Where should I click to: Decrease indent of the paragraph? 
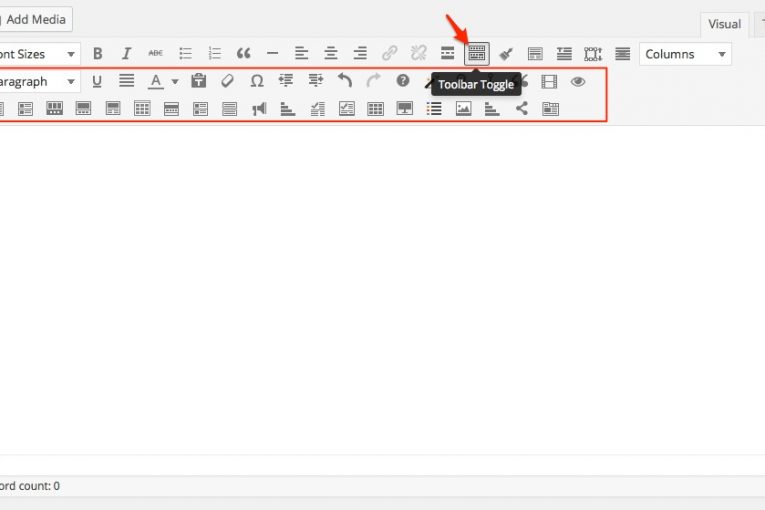tap(286, 80)
